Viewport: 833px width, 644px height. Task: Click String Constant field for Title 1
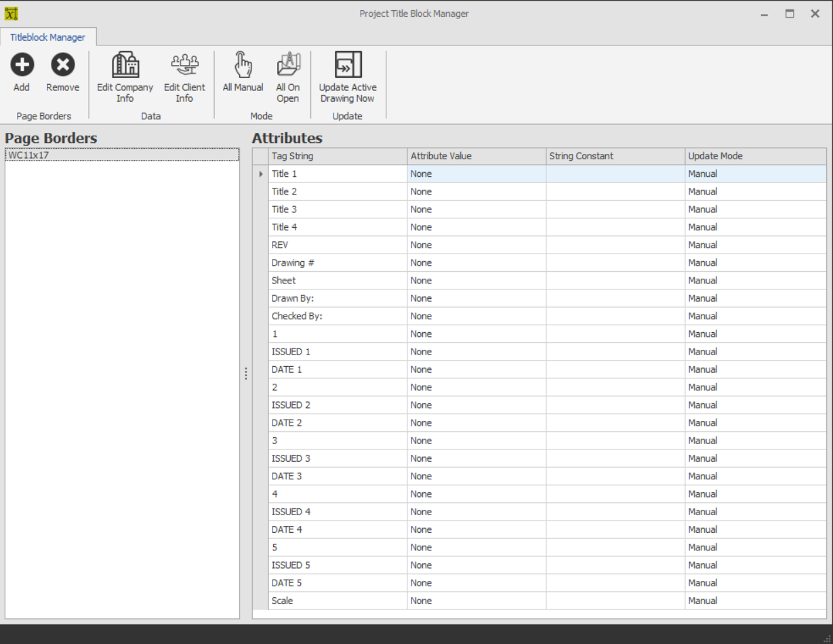[x=615, y=174]
